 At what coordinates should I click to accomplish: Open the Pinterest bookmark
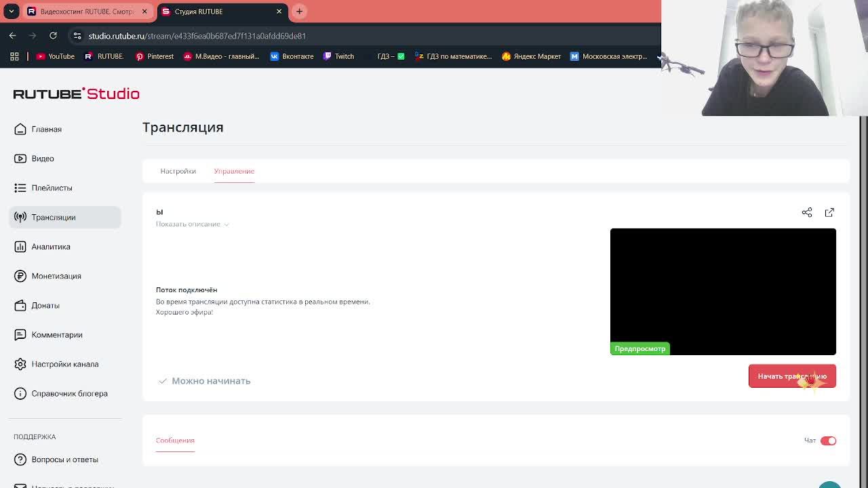tap(155, 56)
